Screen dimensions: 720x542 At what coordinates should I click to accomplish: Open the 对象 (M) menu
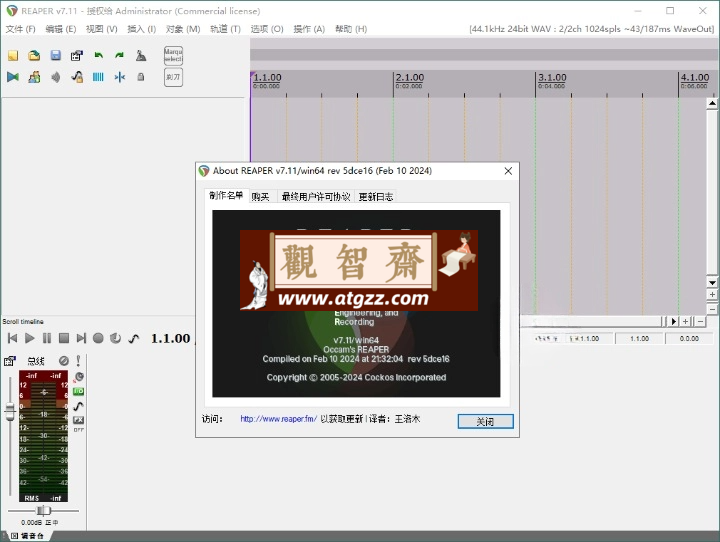pyautogui.click(x=183, y=29)
